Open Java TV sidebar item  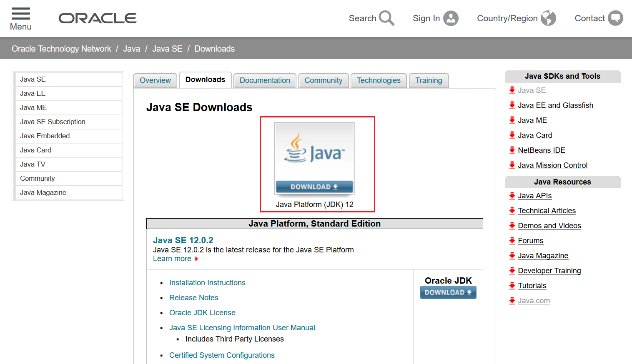click(x=68, y=164)
